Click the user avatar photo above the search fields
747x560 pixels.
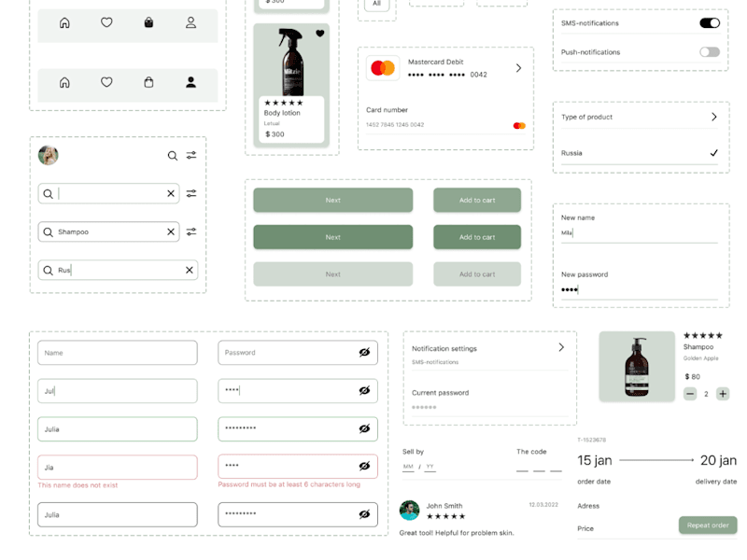tap(49, 155)
